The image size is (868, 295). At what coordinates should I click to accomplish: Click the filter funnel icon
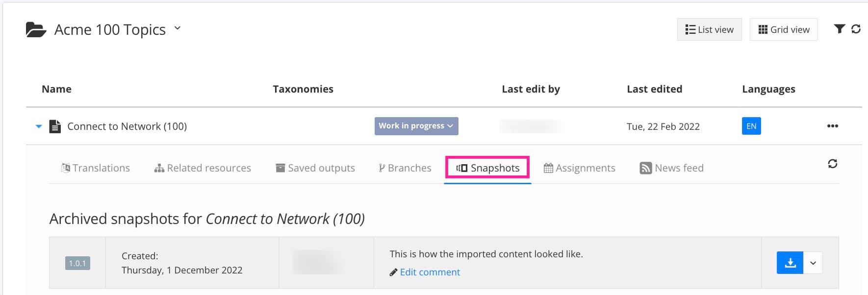point(839,29)
